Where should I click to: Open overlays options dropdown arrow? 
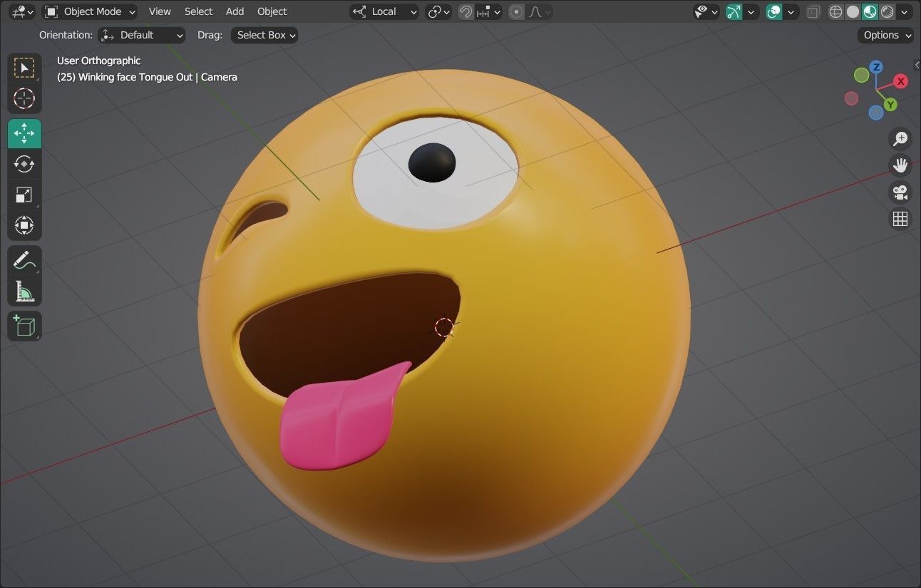(x=791, y=11)
